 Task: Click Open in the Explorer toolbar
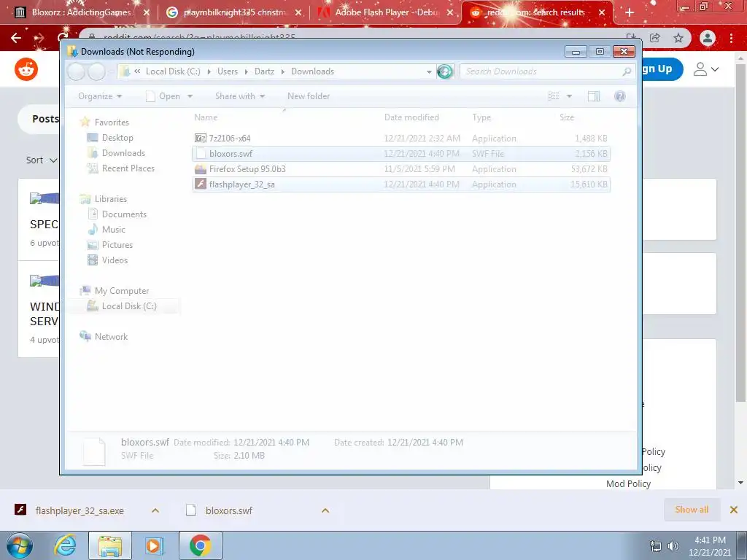tap(163, 96)
